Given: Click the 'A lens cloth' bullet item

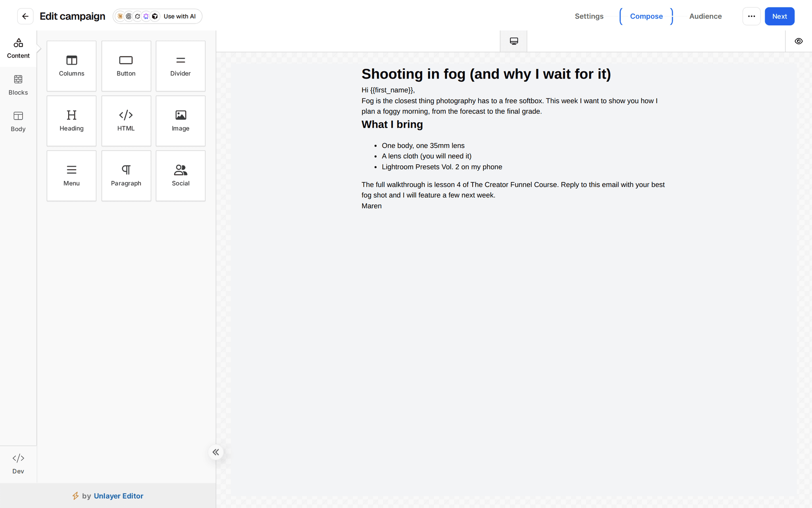Looking at the screenshot, I should coord(427,156).
